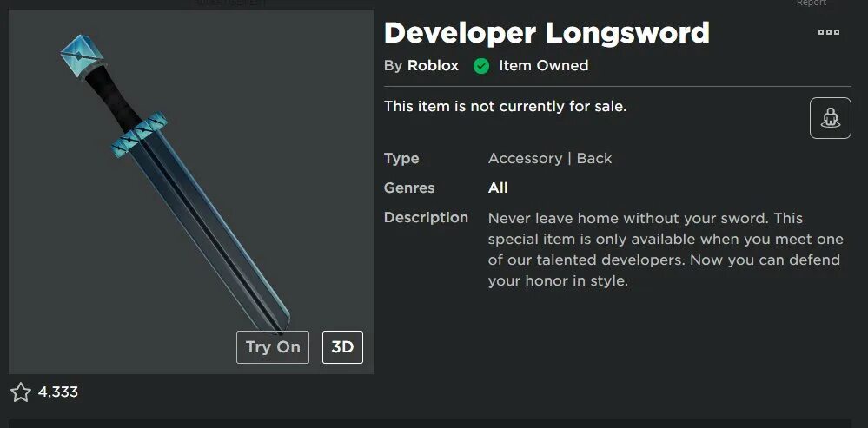
Task: Click the not currently for sale notice
Action: click(506, 106)
